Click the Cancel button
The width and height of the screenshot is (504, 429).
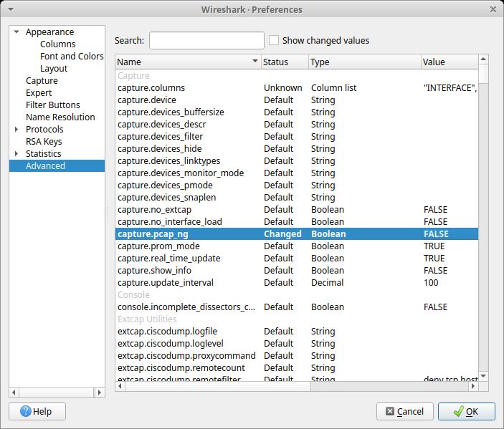tap(405, 411)
